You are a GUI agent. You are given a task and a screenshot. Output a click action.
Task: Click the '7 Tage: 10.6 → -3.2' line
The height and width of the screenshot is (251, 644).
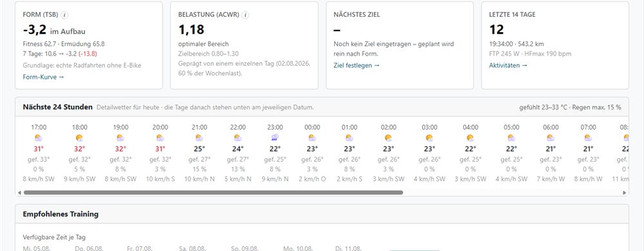pos(60,54)
